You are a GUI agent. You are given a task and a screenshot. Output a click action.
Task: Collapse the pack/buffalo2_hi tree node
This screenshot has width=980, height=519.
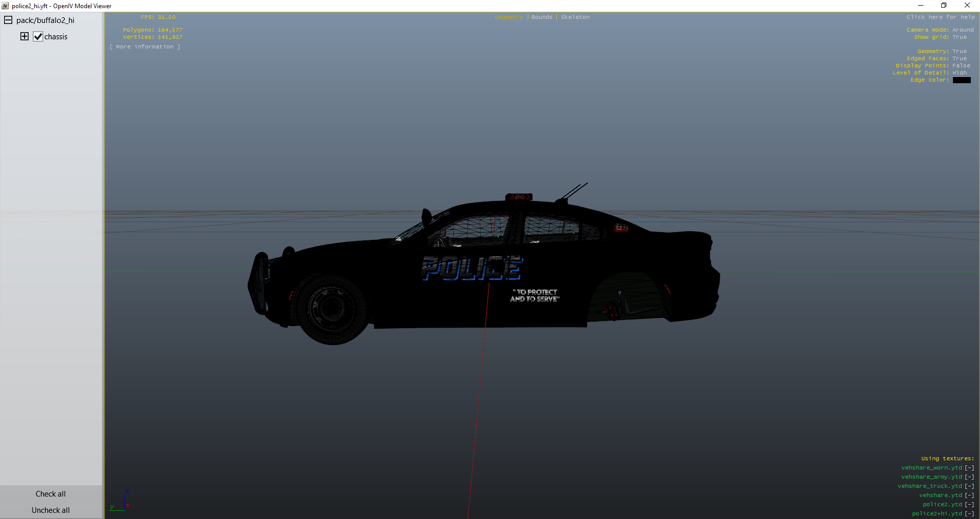coord(8,20)
